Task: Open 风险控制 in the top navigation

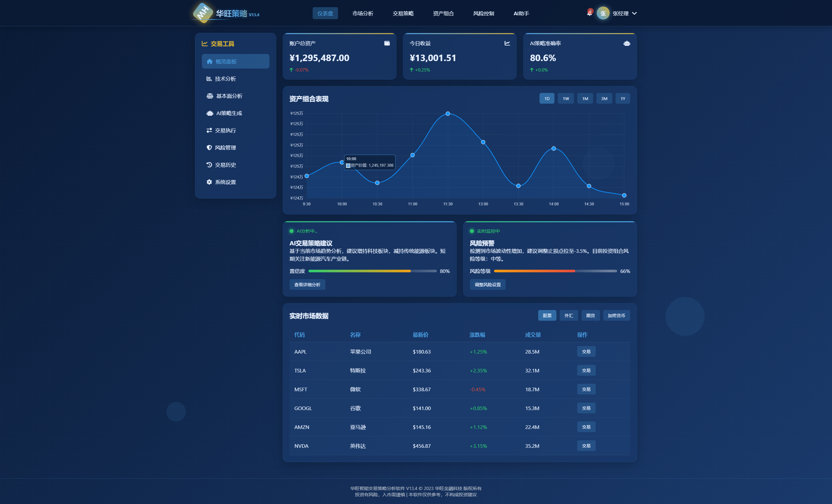Action: (x=483, y=13)
